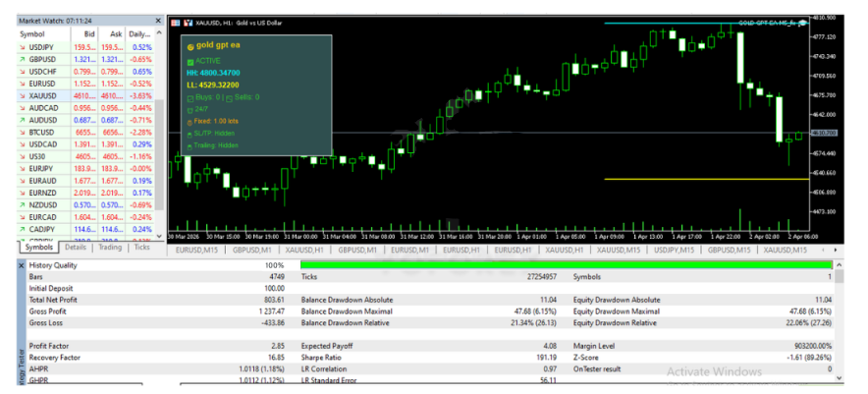Image resolution: width=868 pixels, height=394 pixels.
Task: Sort by the Daily change column header
Action: (140, 33)
